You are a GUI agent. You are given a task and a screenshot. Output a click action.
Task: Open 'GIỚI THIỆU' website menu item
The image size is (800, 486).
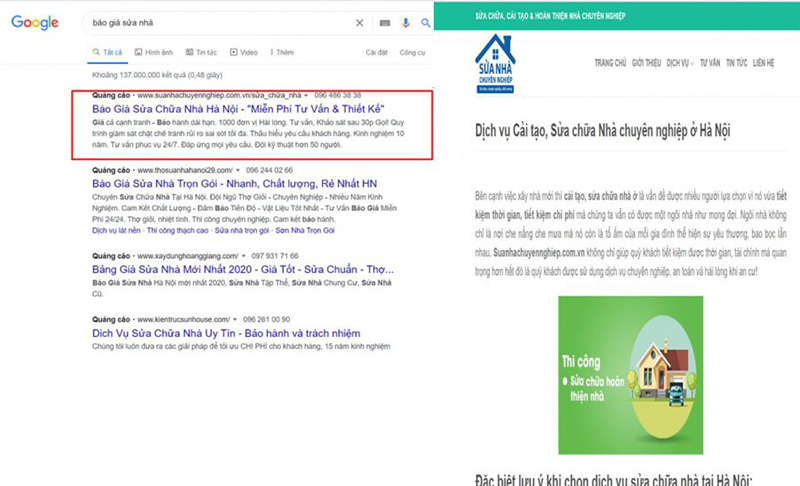(646, 63)
